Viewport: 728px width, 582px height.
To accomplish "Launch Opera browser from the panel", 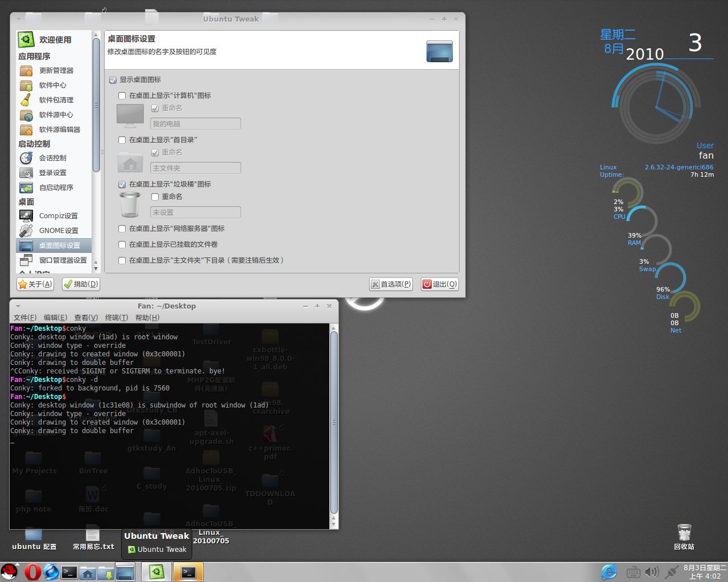I will 32,572.
